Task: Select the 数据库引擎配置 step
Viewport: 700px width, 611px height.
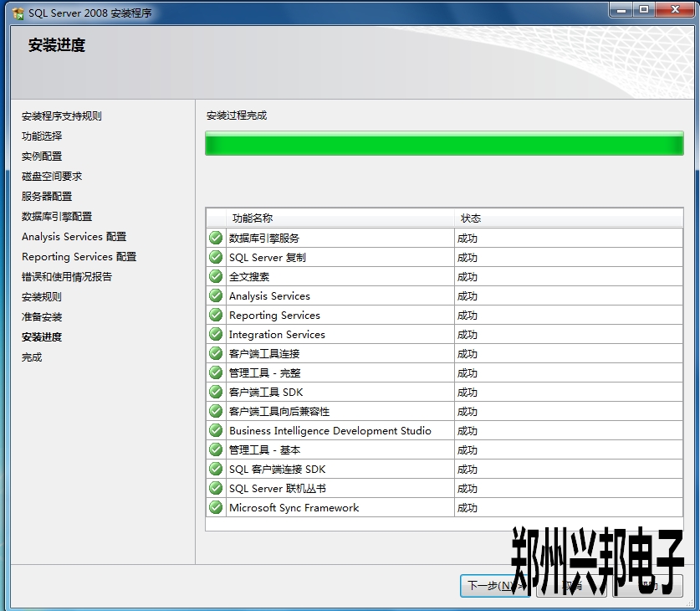Action: 57,217
